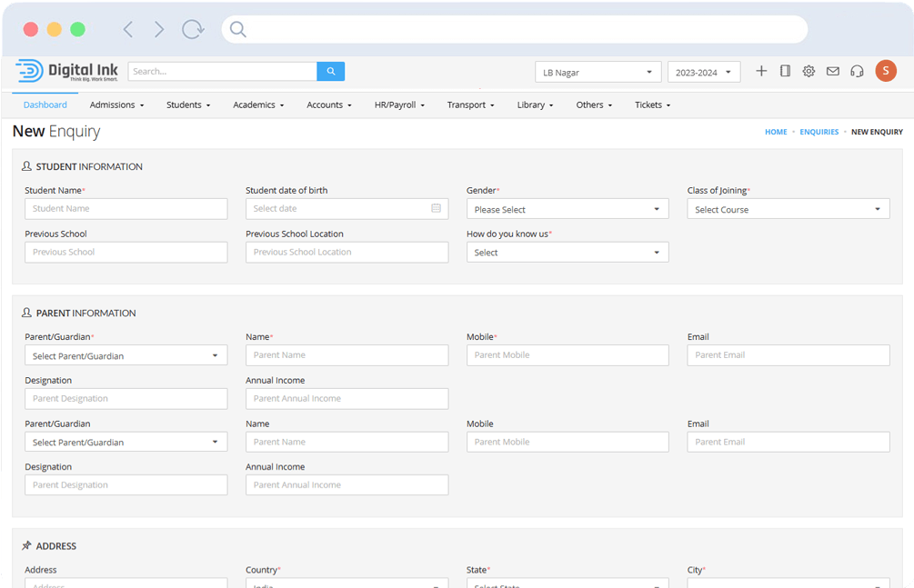Image resolution: width=914 pixels, height=588 pixels.
Task: Open the mail envelope icon
Action: (832, 72)
